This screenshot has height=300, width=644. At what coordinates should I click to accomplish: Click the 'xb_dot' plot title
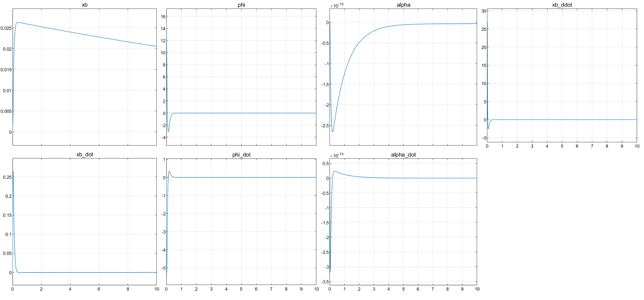tap(85, 155)
